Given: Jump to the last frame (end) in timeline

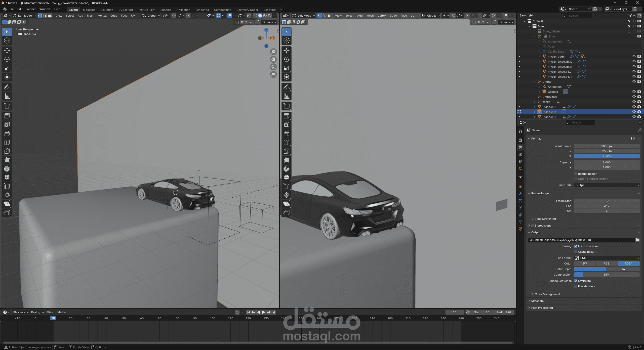Looking at the screenshot, I should click(274, 312).
